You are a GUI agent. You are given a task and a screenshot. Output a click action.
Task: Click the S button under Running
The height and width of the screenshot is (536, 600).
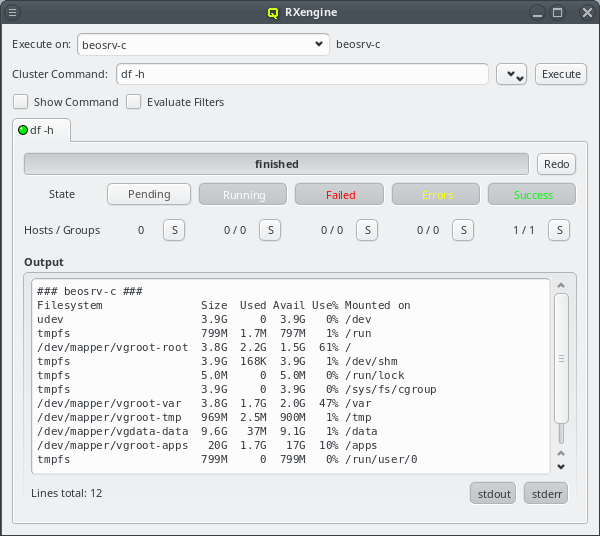[x=269, y=230]
